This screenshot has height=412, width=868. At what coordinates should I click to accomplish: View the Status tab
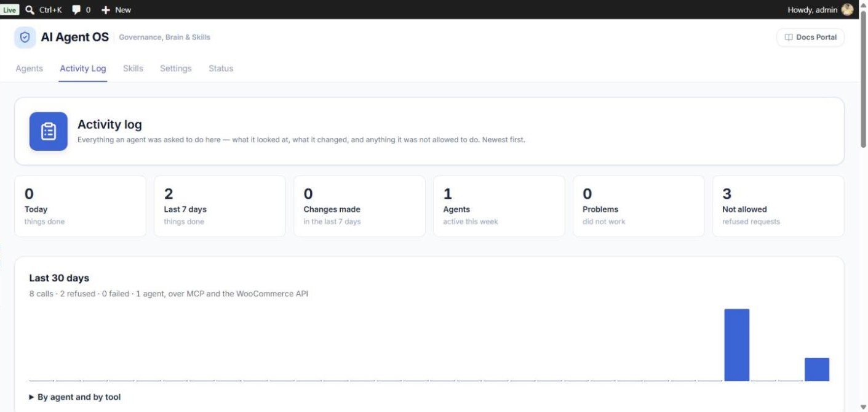click(221, 68)
